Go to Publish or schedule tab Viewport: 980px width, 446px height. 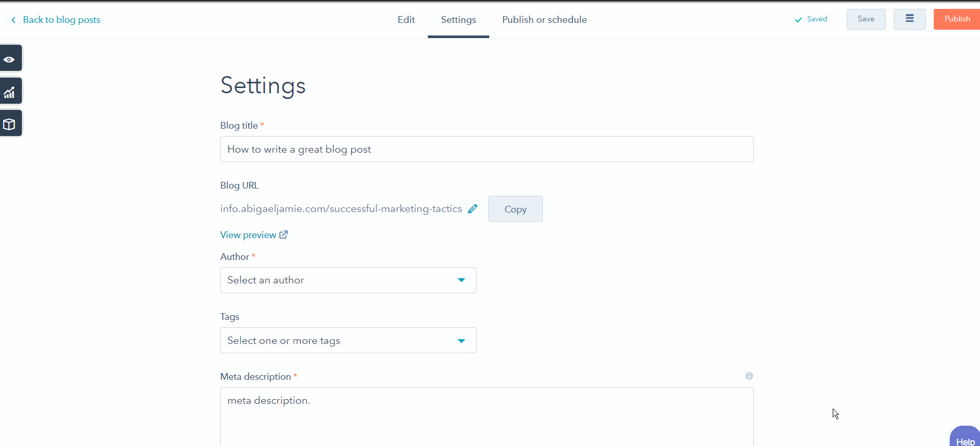point(544,20)
